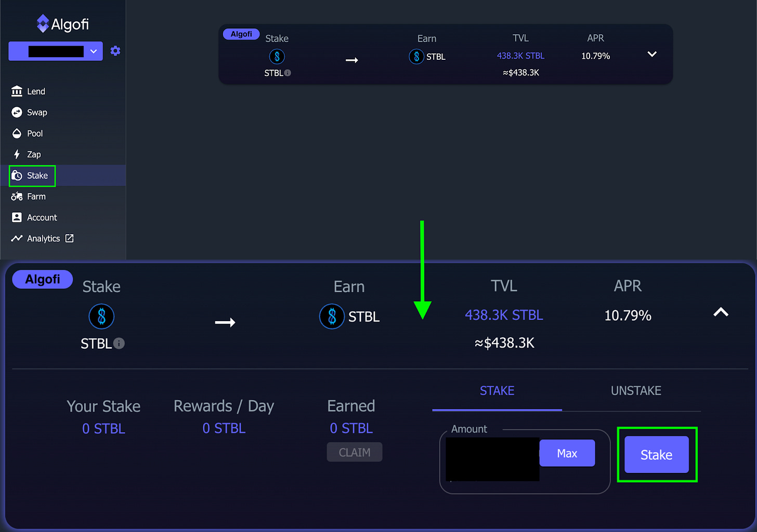
Task: Switch to the STAKE tab
Action: 497,391
